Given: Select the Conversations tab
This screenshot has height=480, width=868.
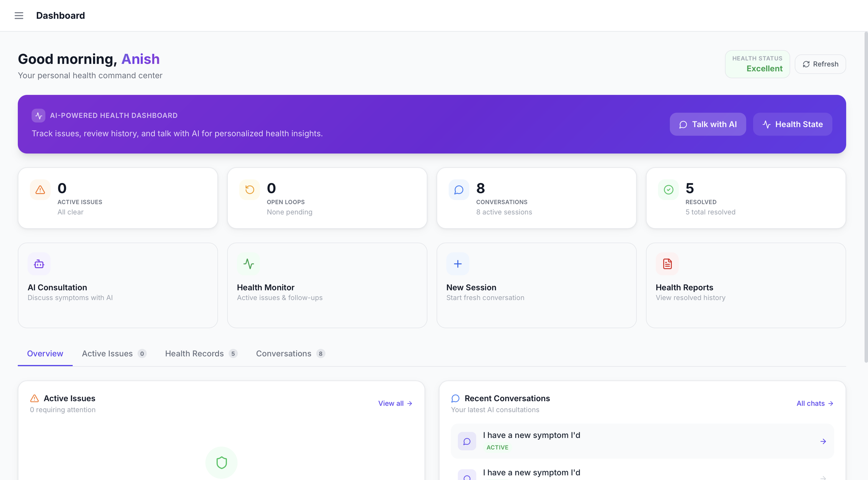Looking at the screenshot, I should (291, 354).
